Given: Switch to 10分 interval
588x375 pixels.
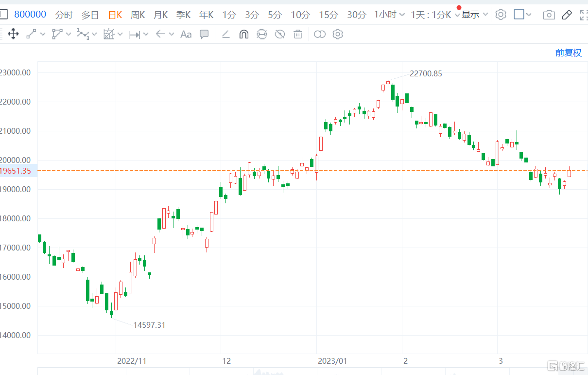Looking at the screenshot, I should pos(300,15).
